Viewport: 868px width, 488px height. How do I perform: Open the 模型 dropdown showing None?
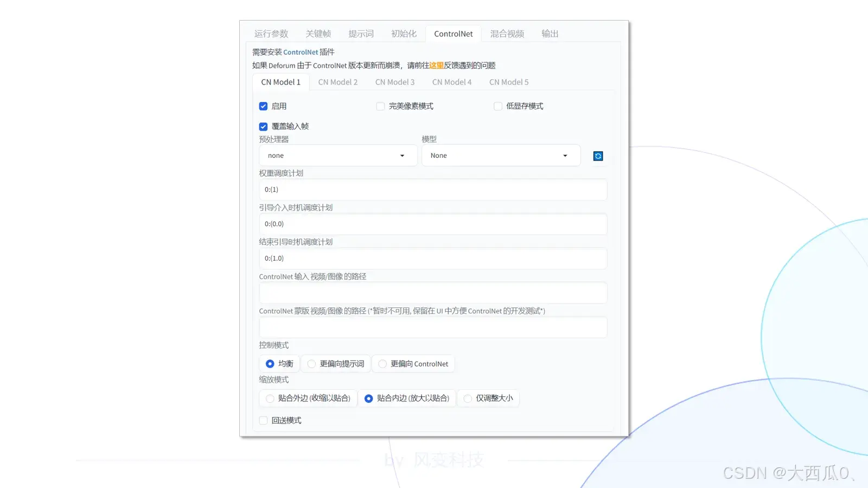[x=501, y=156]
